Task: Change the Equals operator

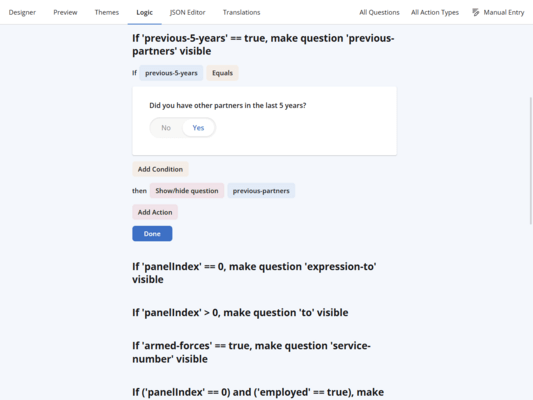Action: point(222,73)
